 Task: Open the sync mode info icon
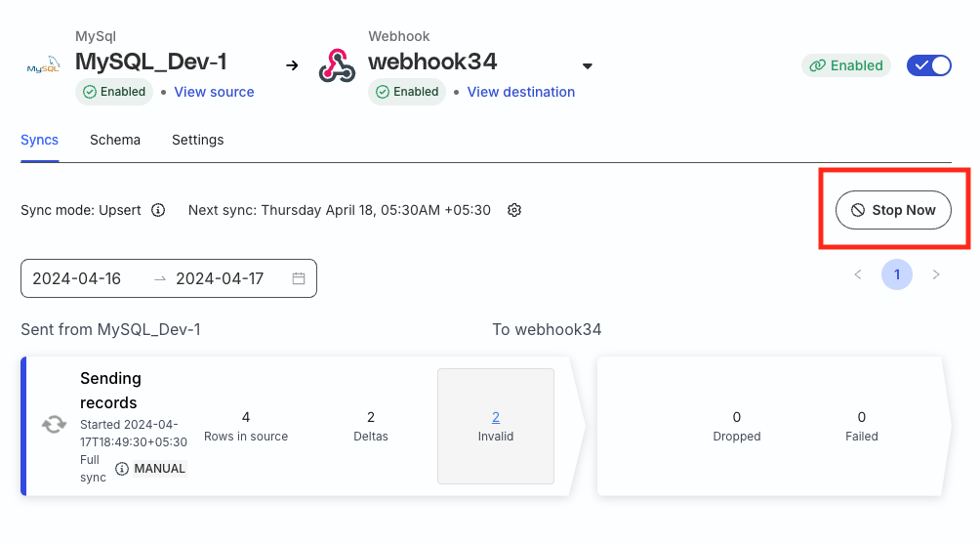158,210
